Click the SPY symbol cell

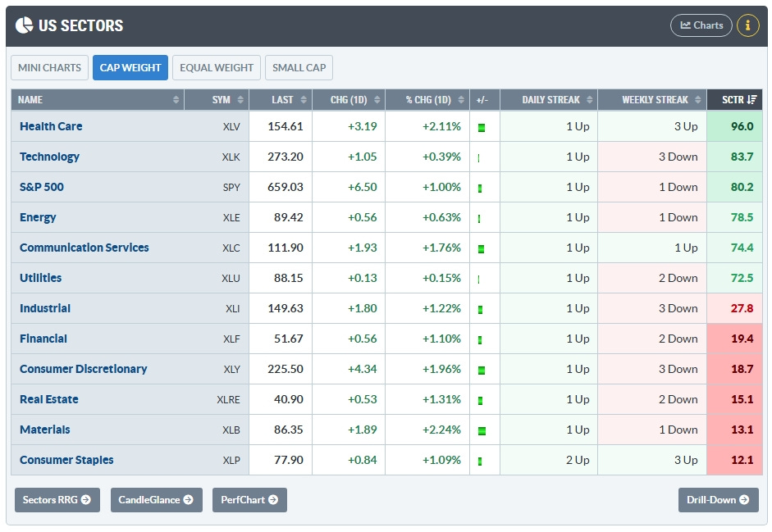click(x=231, y=188)
